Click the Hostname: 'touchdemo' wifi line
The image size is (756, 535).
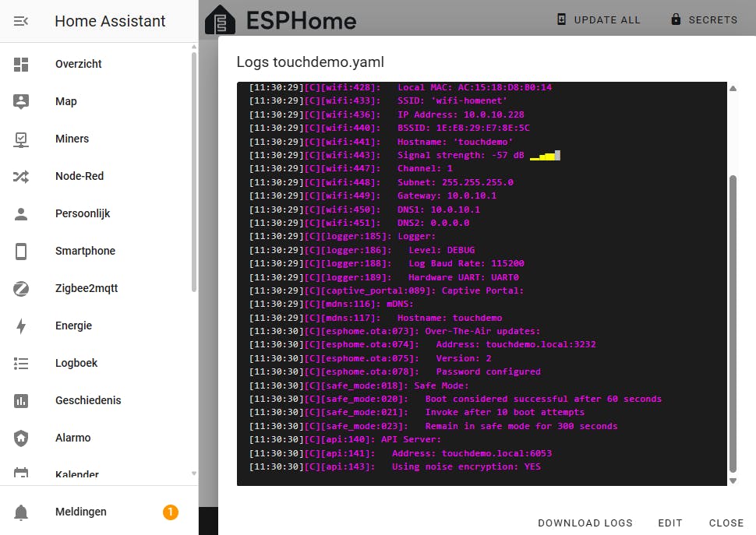pos(381,142)
